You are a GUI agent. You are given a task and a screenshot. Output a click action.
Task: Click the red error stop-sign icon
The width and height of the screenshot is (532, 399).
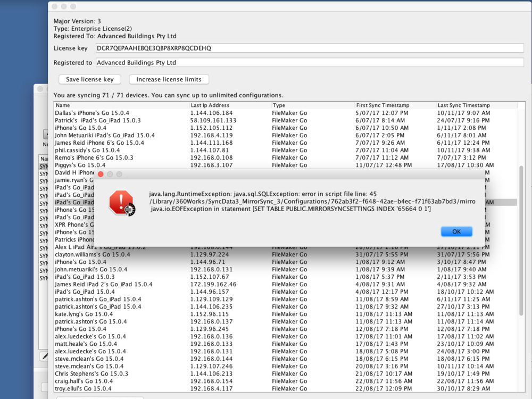coord(121,203)
